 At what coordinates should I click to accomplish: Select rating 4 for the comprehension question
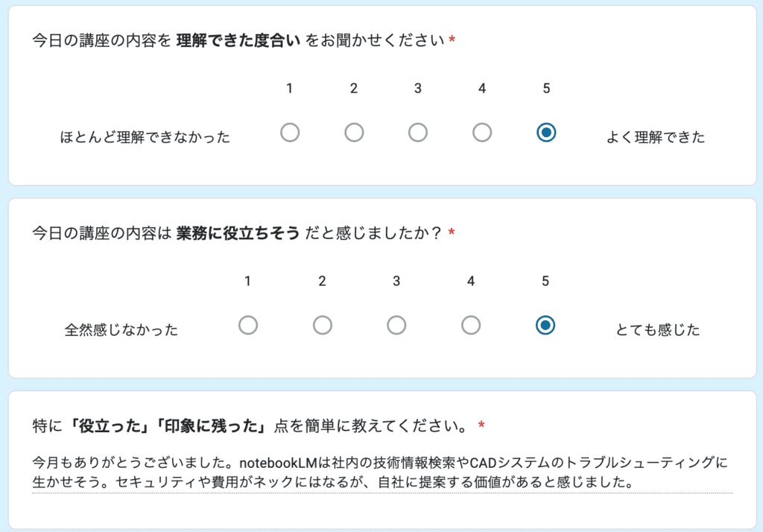[x=482, y=132]
